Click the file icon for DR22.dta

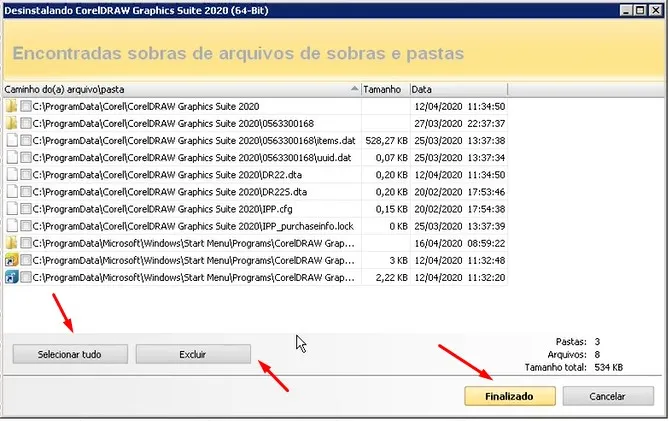11,174
